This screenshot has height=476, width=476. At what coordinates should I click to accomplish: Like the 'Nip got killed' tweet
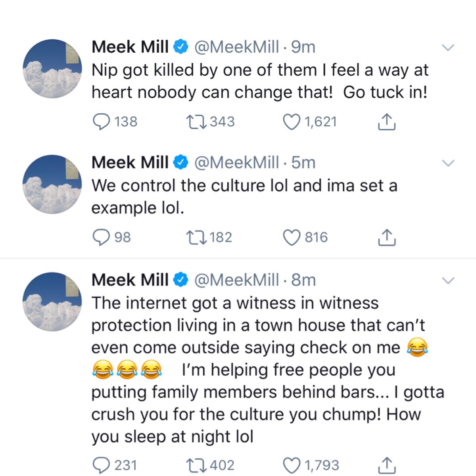click(x=292, y=122)
